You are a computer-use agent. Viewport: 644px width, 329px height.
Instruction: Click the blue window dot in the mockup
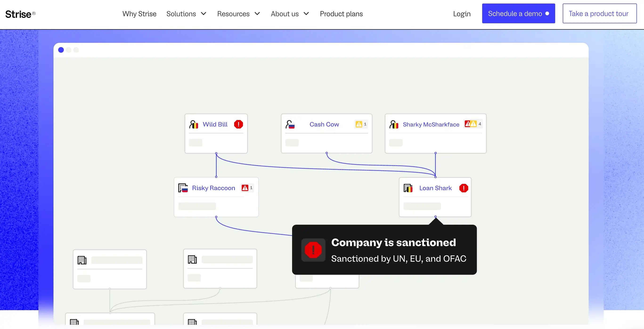pyautogui.click(x=61, y=50)
